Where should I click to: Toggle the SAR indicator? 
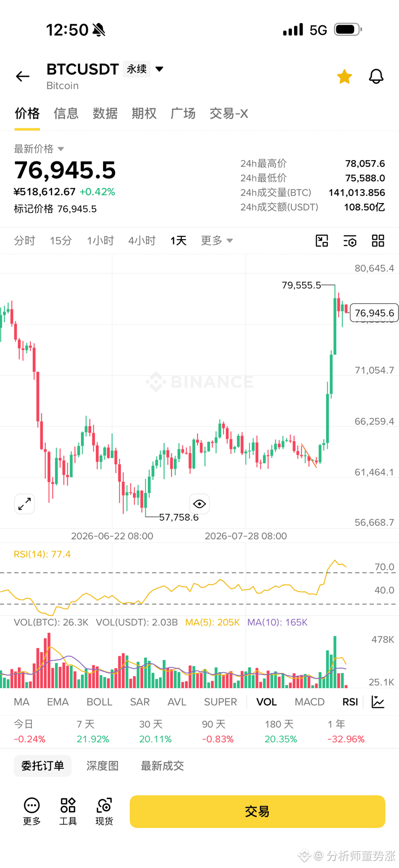[x=140, y=702]
